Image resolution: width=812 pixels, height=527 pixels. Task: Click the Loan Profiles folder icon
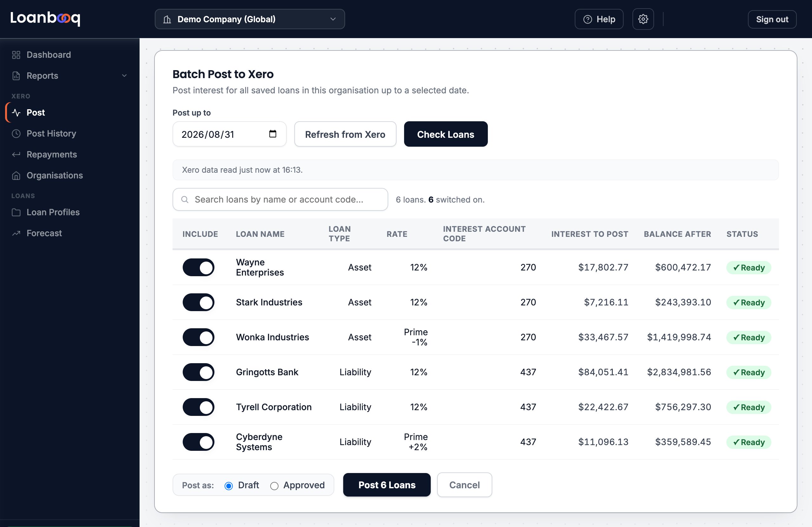point(16,212)
